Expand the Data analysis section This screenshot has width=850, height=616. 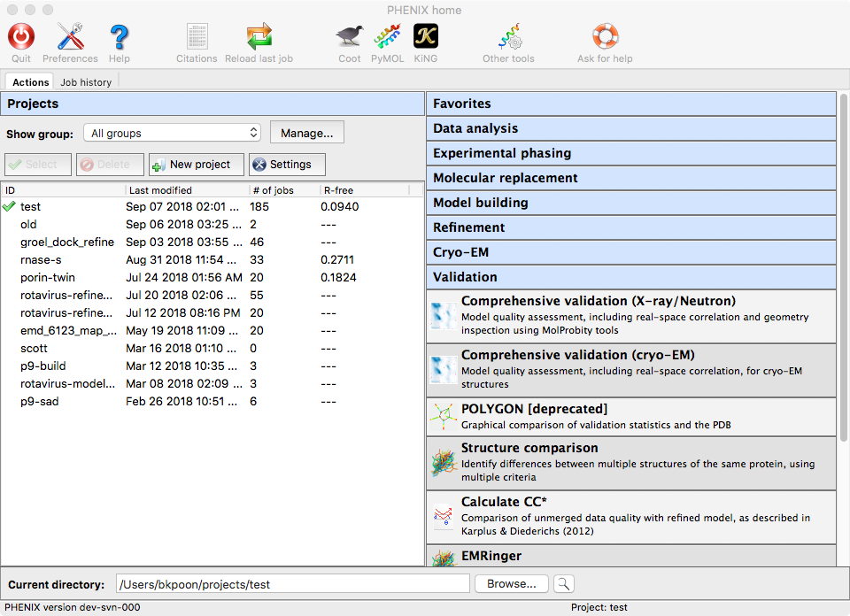[630, 128]
